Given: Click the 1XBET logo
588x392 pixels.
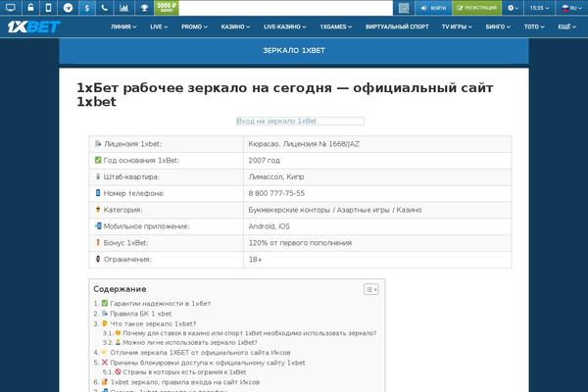Looking at the screenshot, I should [33, 26].
